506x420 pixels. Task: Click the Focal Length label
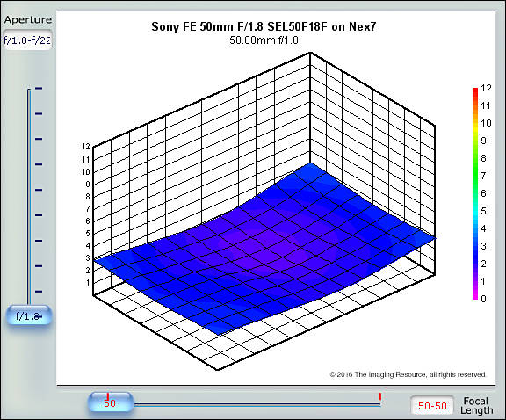click(476, 405)
